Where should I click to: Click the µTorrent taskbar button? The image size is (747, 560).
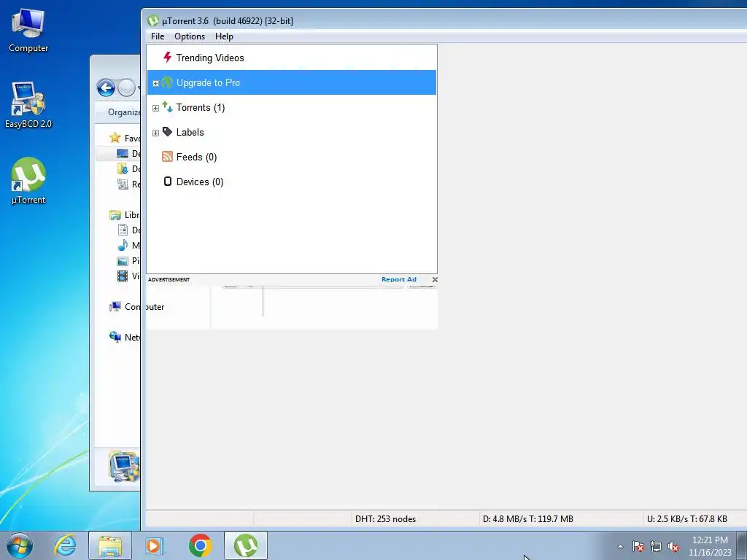pyautogui.click(x=246, y=545)
